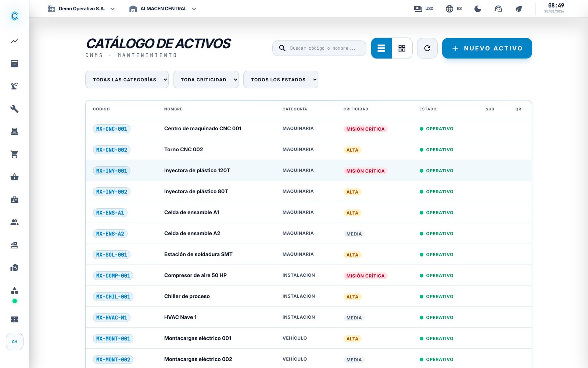Image resolution: width=588 pixels, height=368 pixels.
Task: Click the leaf icon in the top bar
Action: (519, 8)
